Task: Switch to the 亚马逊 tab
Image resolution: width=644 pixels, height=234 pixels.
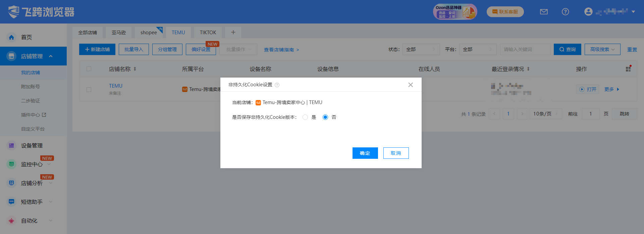Action: tap(119, 33)
